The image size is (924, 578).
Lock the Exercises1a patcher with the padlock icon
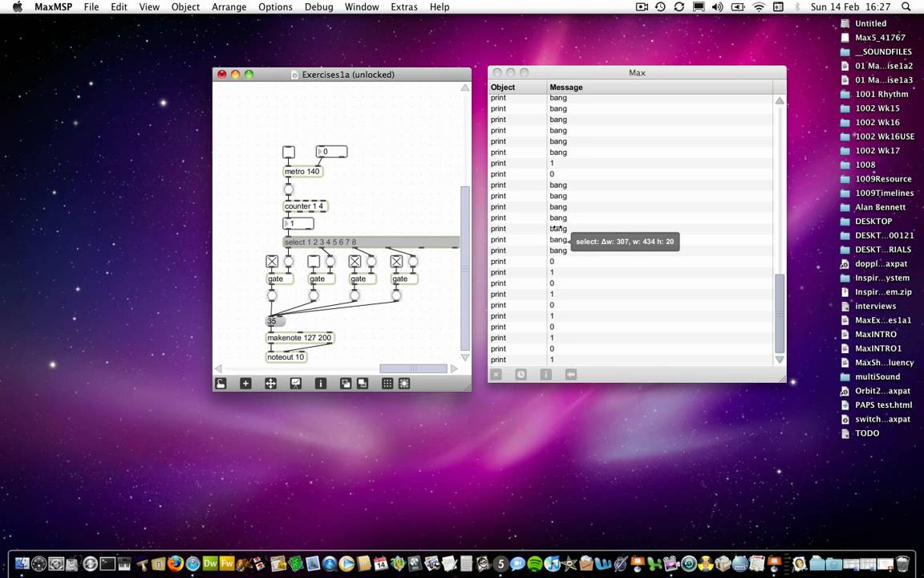pyautogui.click(x=220, y=384)
